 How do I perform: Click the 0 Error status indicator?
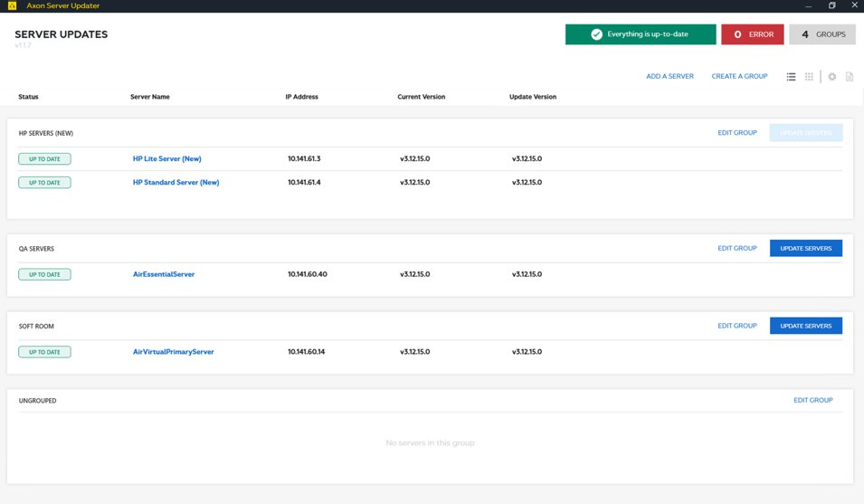pos(753,34)
